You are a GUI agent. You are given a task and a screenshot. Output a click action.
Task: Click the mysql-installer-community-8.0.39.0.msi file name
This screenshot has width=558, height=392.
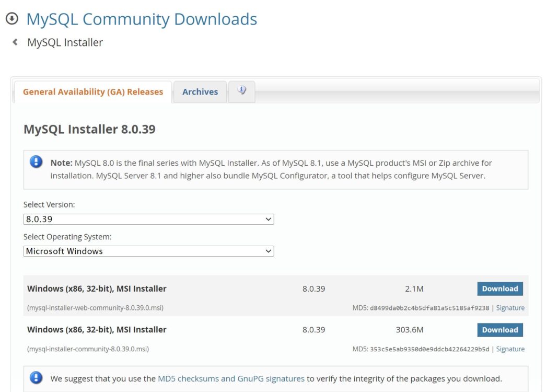tap(88, 349)
